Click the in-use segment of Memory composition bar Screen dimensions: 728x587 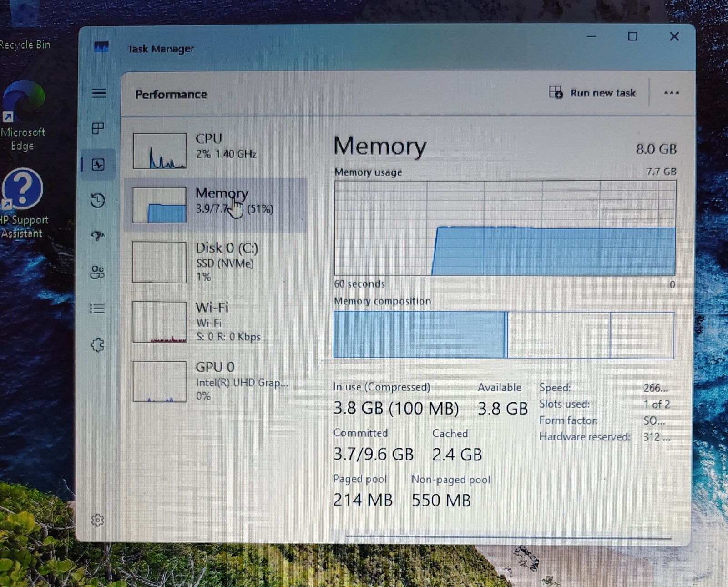(x=418, y=334)
